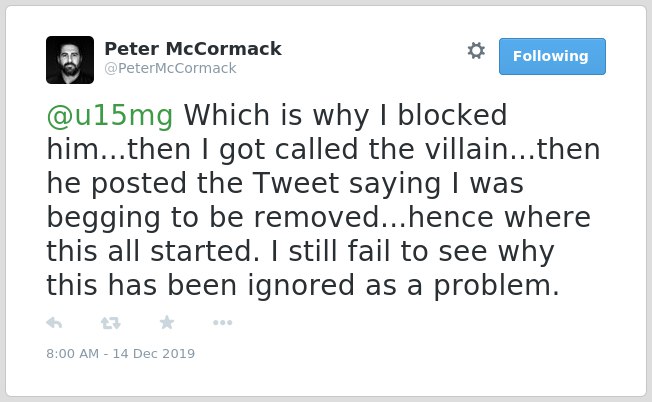652x402 pixels.
Task: Open the Peter McCormack display name link
Action: [193, 49]
